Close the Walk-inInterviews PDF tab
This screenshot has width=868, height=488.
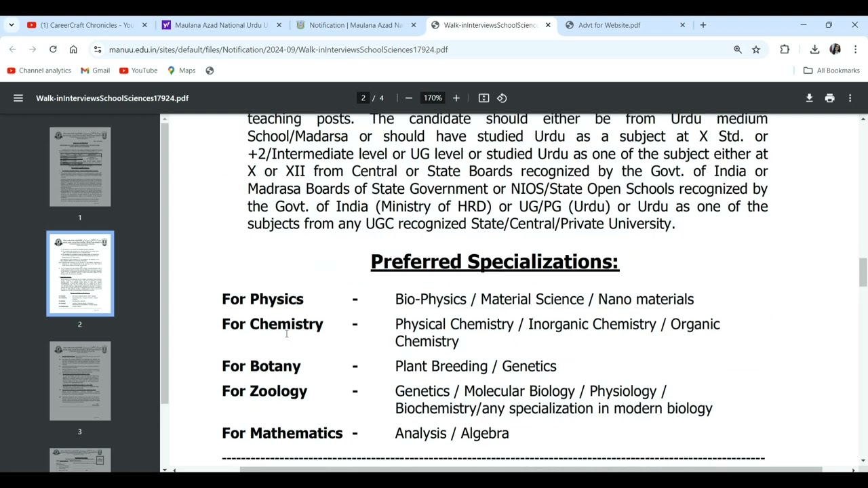pyautogui.click(x=548, y=25)
